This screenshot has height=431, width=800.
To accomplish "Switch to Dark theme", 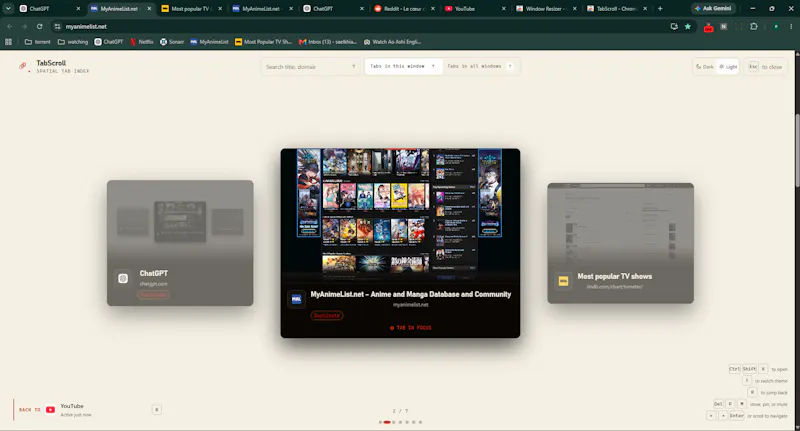I will click(705, 67).
